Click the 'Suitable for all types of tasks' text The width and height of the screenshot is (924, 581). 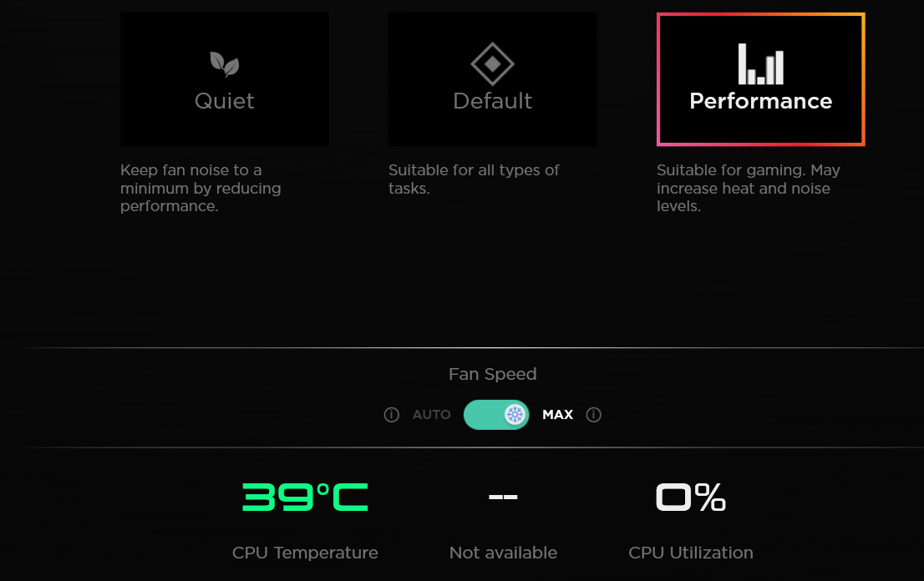474,179
